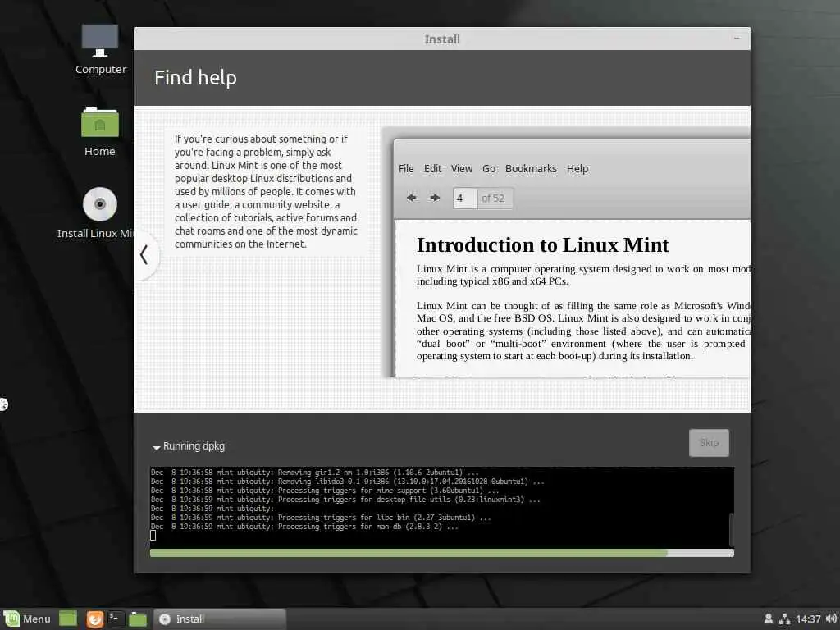
Task: Click the View menu in slide image
Action: pos(462,169)
